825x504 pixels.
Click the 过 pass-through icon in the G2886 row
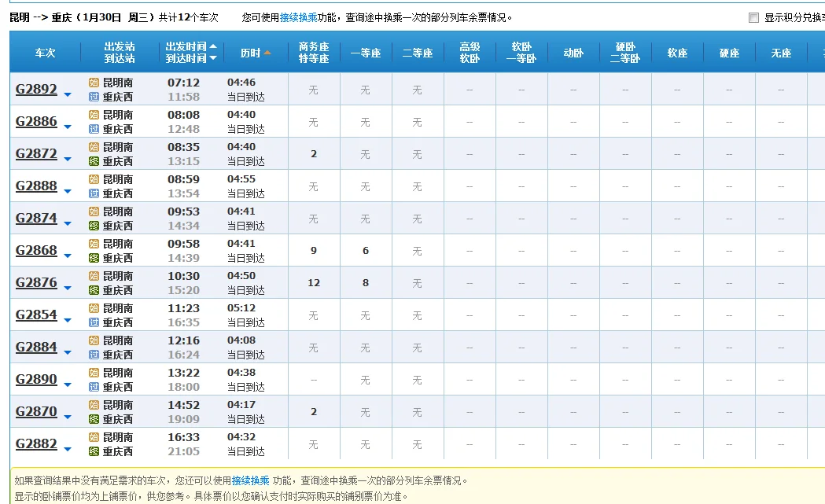pyautogui.click(x=94, y=129)
